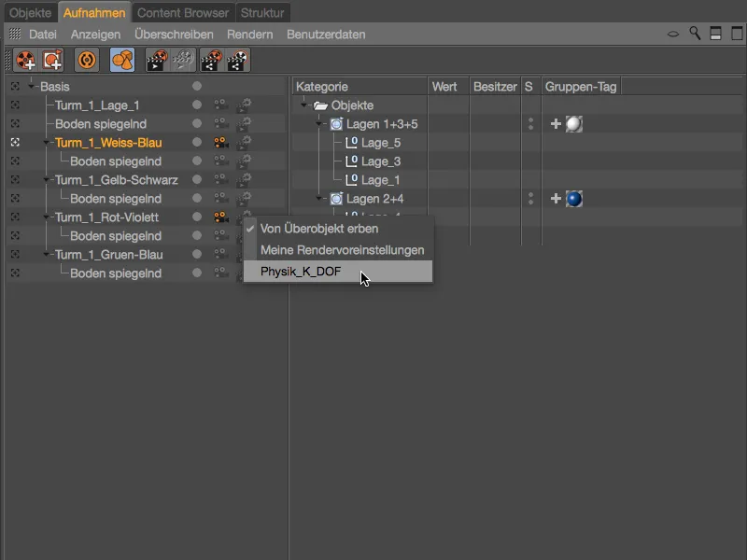Select the Turm_1_Lage_1 take
This screenshot has height=560, width=747.
(x=97, y=105)
